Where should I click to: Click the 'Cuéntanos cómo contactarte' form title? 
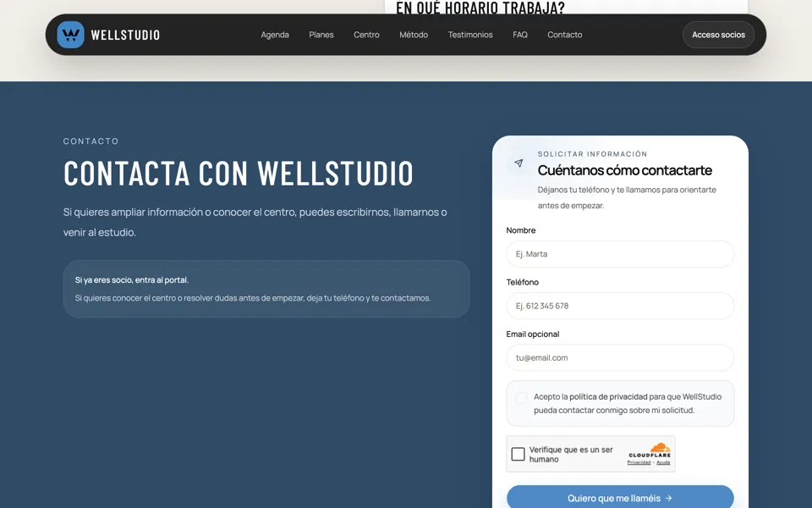pyautogui.click(x=624, y=170)
